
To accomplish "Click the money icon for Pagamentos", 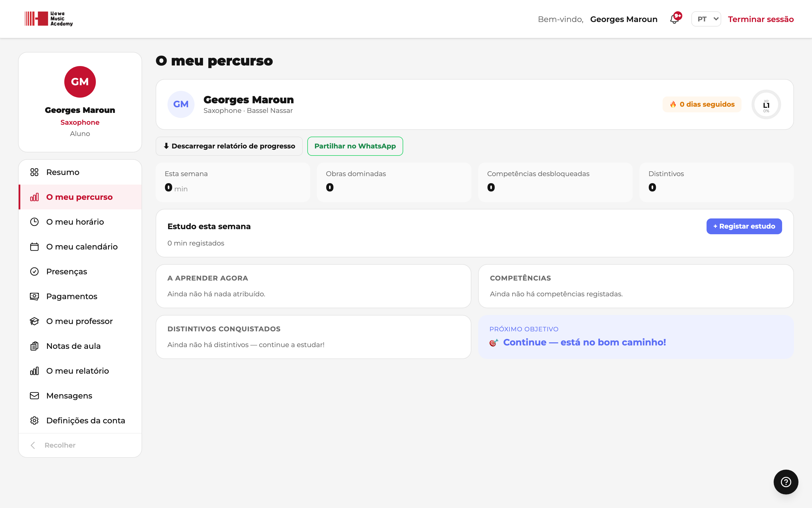I will [x=34, y=297].
